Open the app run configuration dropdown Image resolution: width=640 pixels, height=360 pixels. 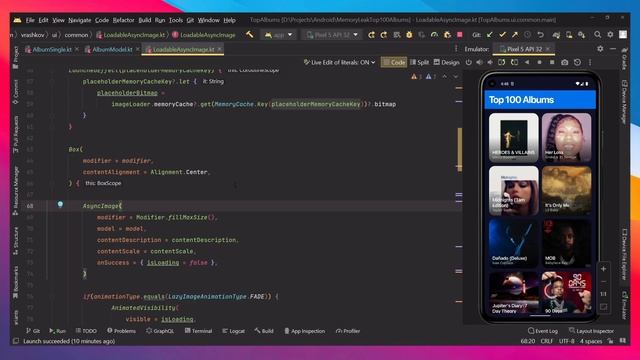pyautogui.click(x=279, y=35)
